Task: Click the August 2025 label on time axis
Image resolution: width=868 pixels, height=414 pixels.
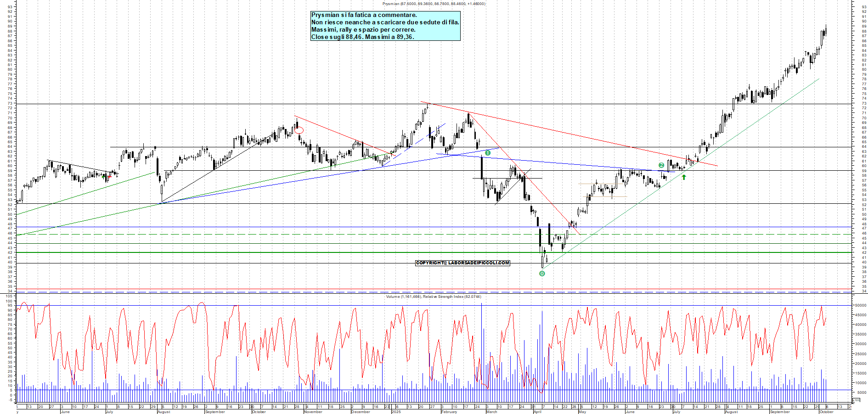Action: (731, 412)
